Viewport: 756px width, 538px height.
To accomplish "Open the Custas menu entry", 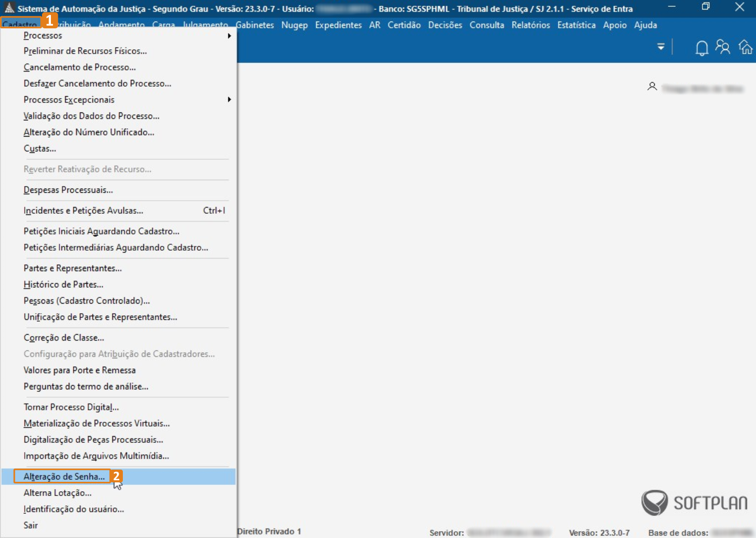I will click(118, 148).
